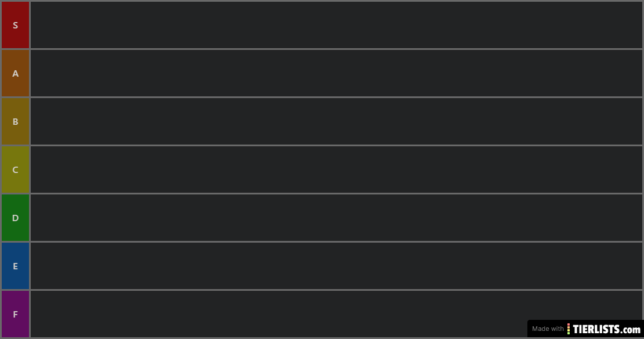Click the empty A tier row

pos(337,73)
